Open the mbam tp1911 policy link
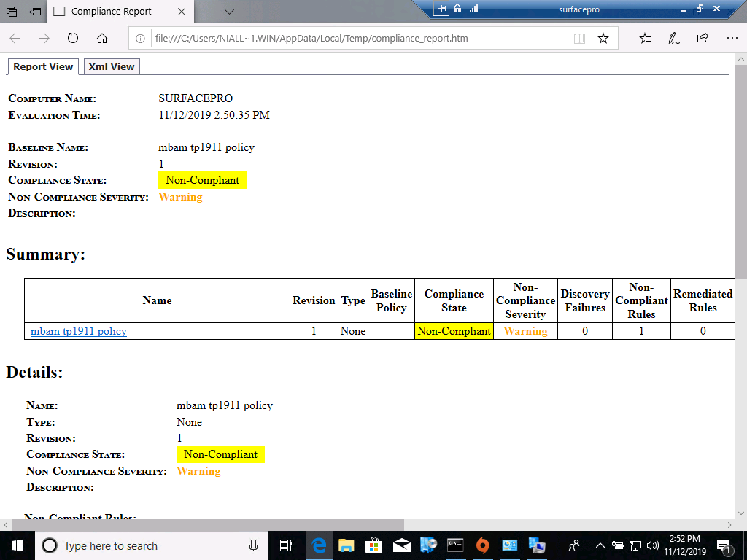 point(79,331)
